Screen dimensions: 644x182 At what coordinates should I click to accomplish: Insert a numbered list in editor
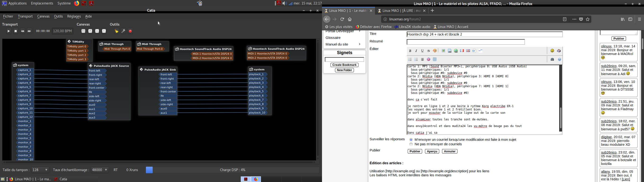click(416, 59)
